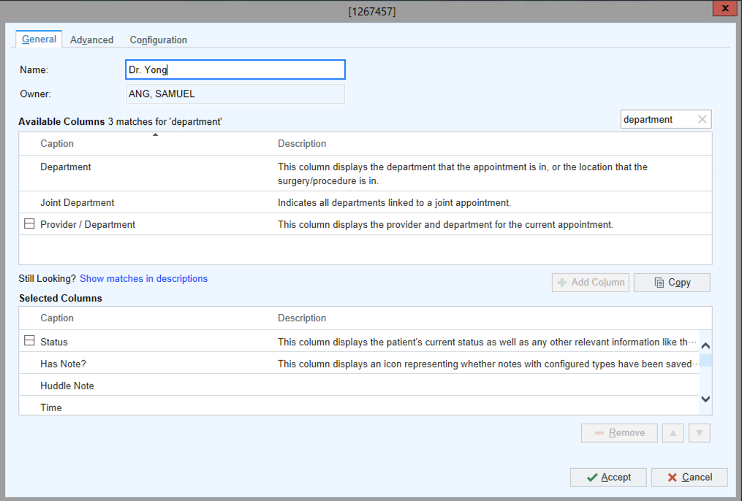Click the Available Columns Description header
Image resolution: width=742 pixels, height=502 pixels.
302,143
